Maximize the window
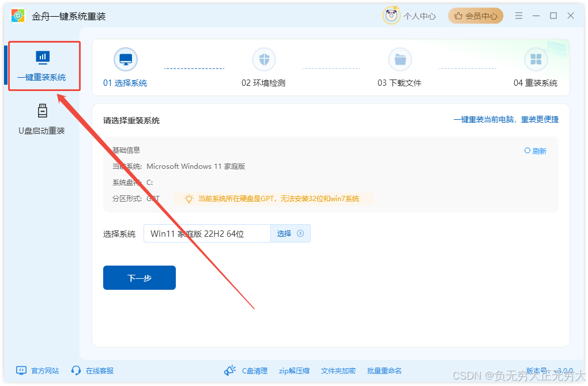The height and width of the screenshot is (386, 588). 553,16
